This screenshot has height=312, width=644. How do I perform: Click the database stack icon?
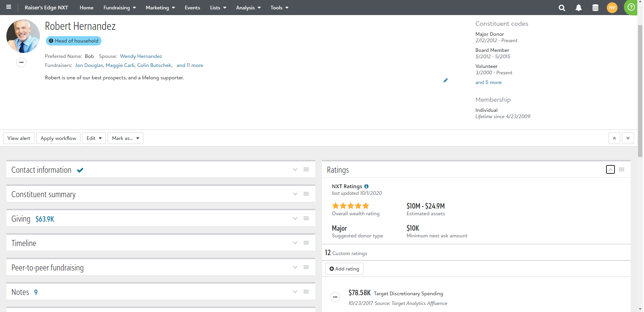595,8
